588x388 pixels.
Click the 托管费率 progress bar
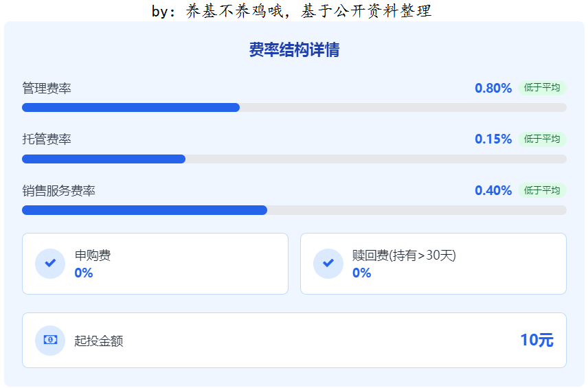pos(294,159)
